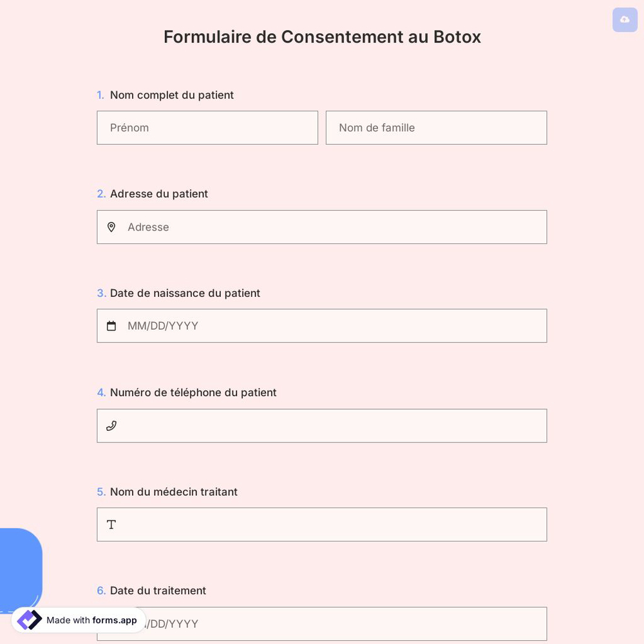Open the Made with forms.app badge

[77, 620]
